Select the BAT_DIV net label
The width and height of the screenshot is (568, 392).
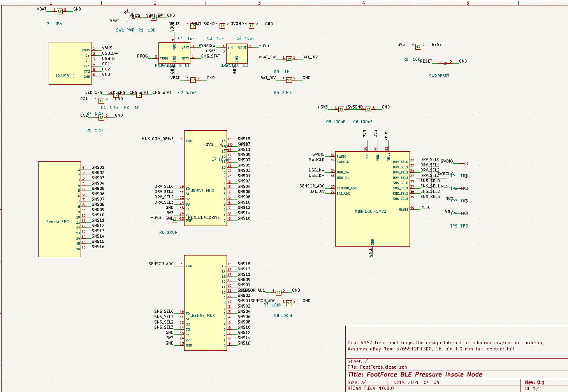pyautogui.click(x=310, y=57)
